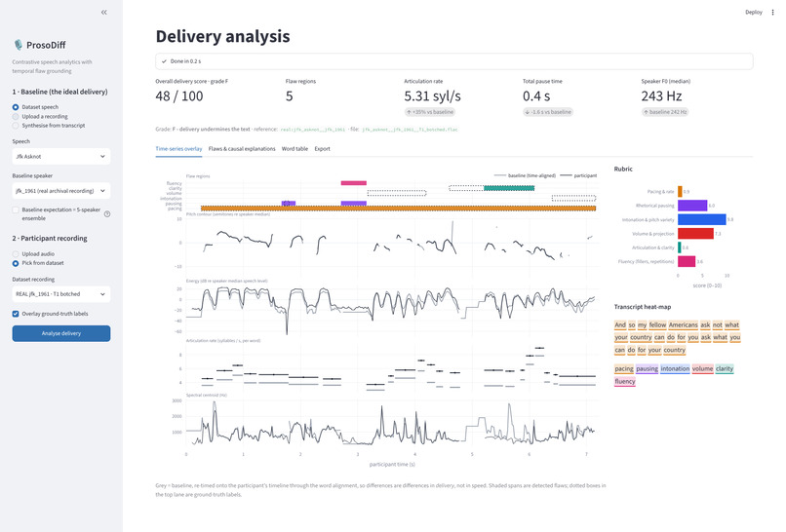Click the fluency legend tag
The image size is (786, 532).
point(624,381)
